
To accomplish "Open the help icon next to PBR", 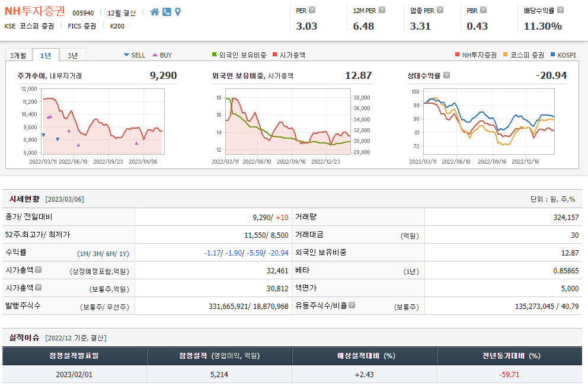I will 483,10.
